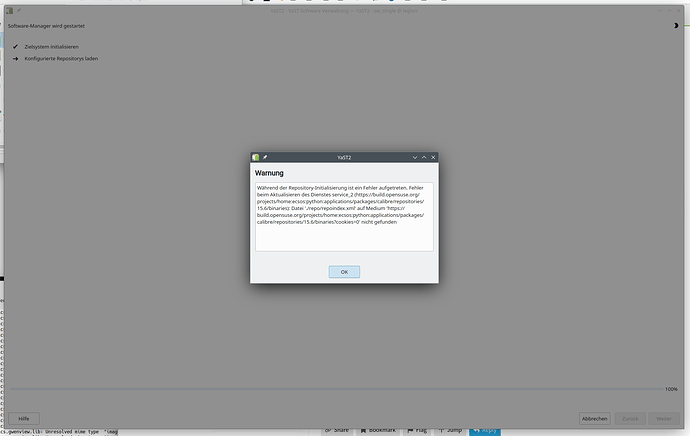Click the arrow beside Konfigurierte Repositorys laden
The width and height of the screenshot is (690, 436).
point(15,59)
